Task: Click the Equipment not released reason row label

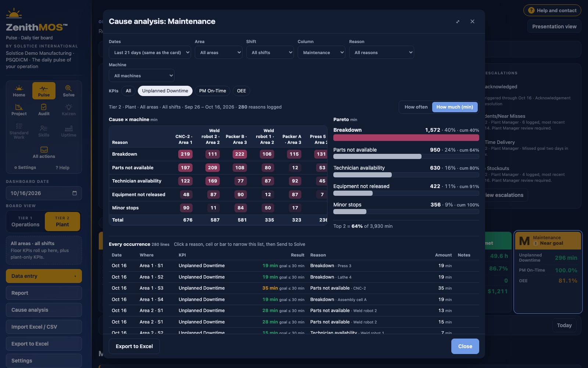Action: 139,195
